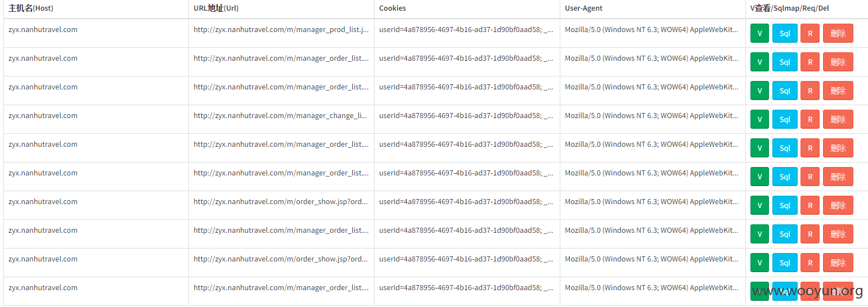The image size is (868, 307).
Task: Click the Cookies column header
Action: 393,8
